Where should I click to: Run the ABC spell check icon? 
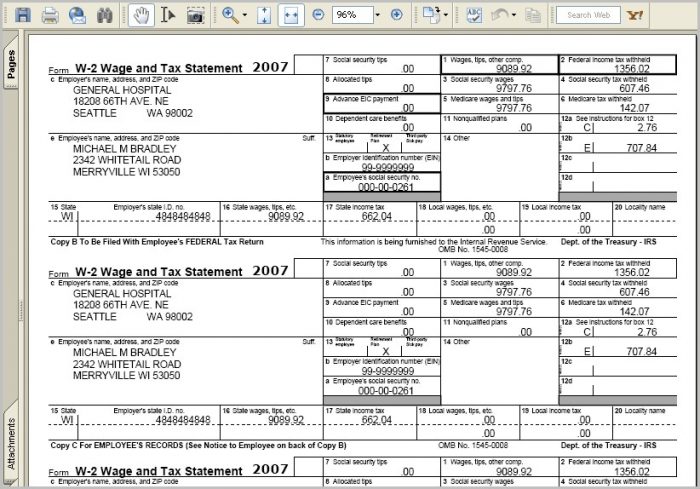coord(474,15)
